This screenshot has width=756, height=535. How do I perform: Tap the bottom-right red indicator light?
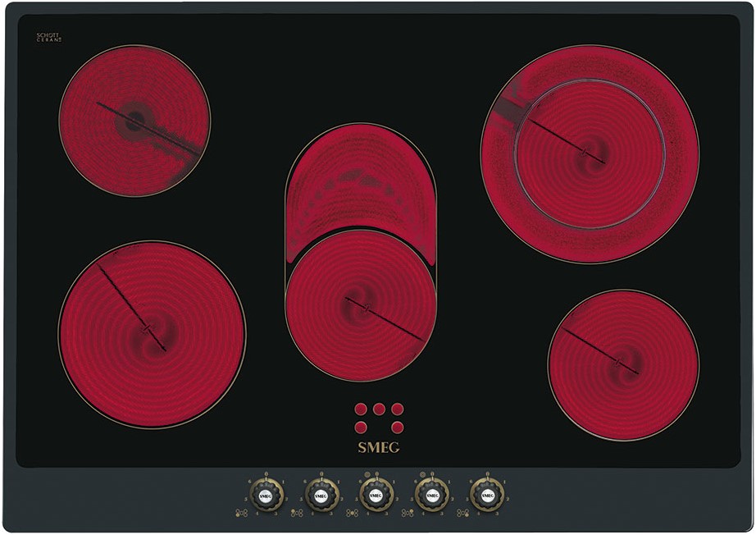pyautogui.click(x=398, y=428)
